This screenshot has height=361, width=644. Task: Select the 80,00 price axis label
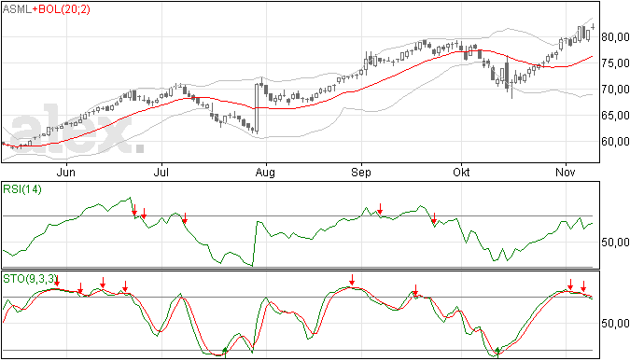tap(615, 37)
